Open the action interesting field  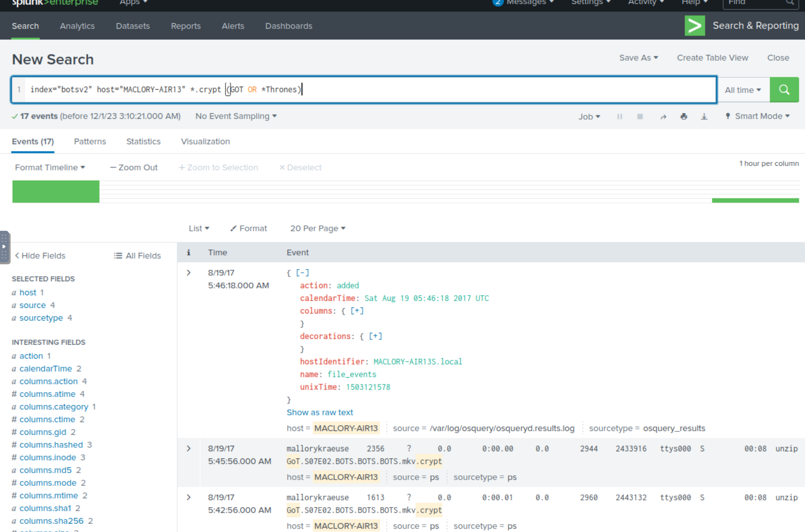coord(31,356)
